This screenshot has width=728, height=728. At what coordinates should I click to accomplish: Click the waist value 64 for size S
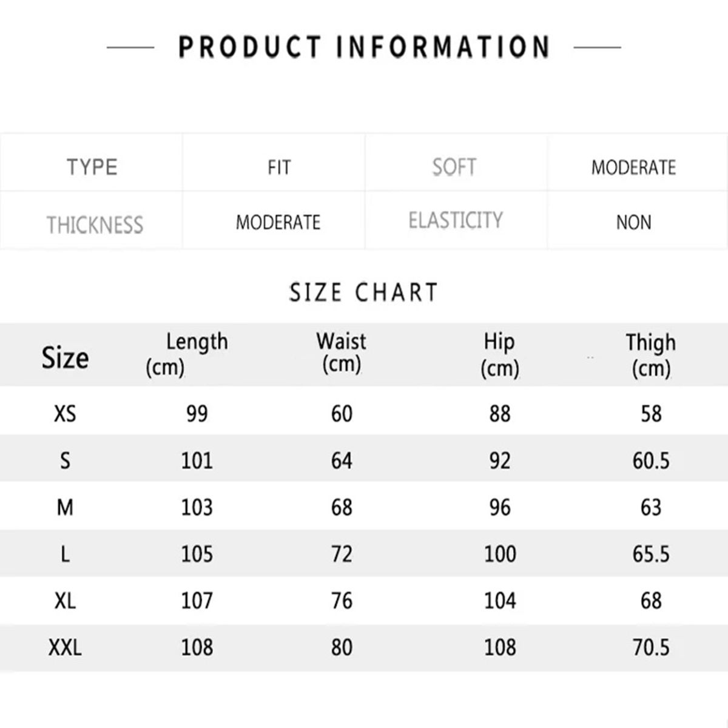(342, 460)
